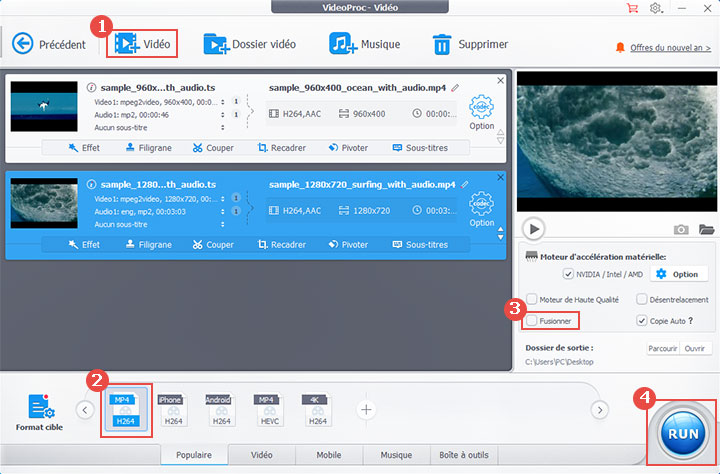Open the shopping cart icon

632,8
